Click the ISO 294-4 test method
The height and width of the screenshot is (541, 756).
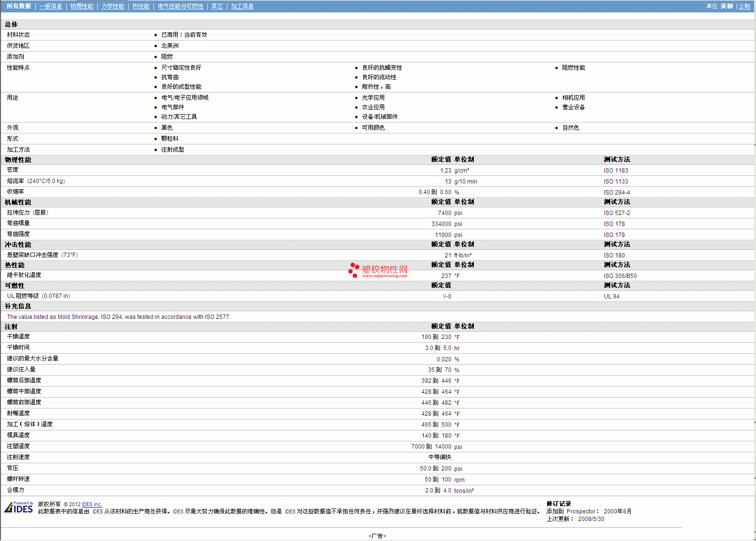(x=617, y=193)
